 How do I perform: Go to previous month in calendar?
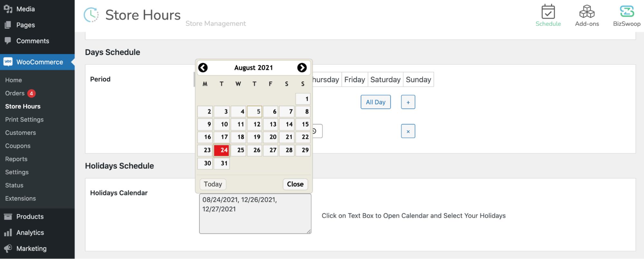pos(203,68)
